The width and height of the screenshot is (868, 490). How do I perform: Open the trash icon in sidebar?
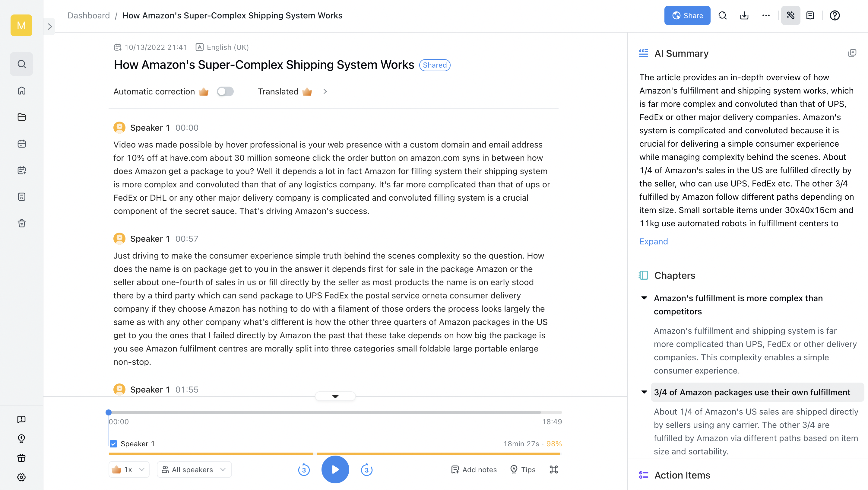pos(22,224)
